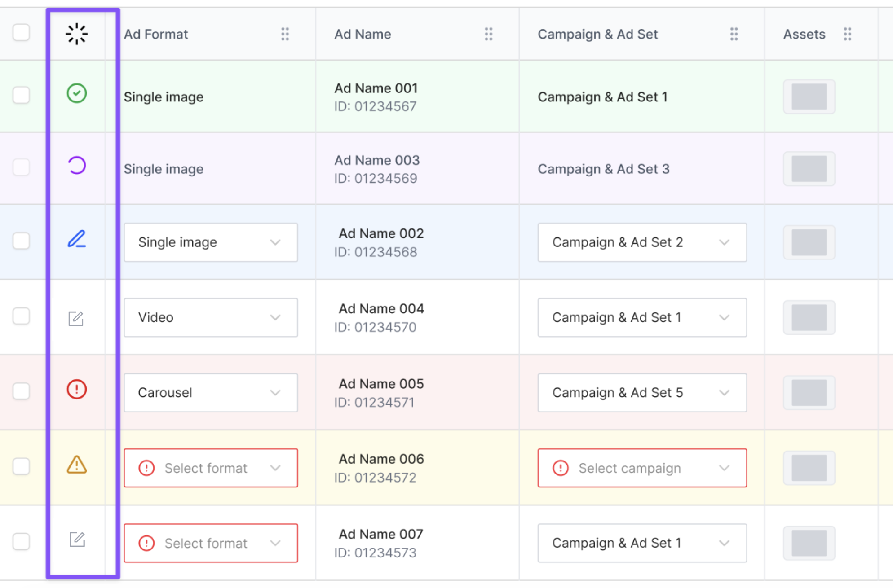The width and height of the screenshot is (893, 588).
Task: Open Campaign & Ad Set 1 dropdown for Ad 007
Action: [x=642, y=543]
